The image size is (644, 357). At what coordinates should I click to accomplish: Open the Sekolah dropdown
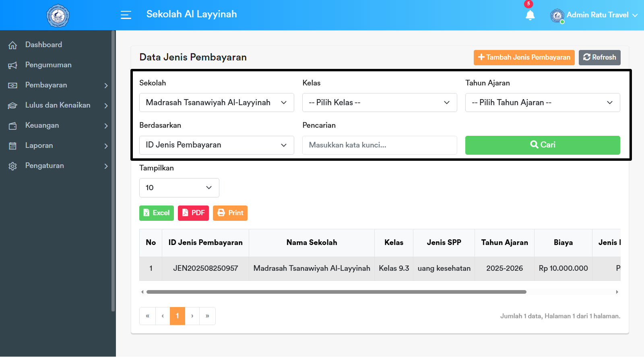[217, 102]
